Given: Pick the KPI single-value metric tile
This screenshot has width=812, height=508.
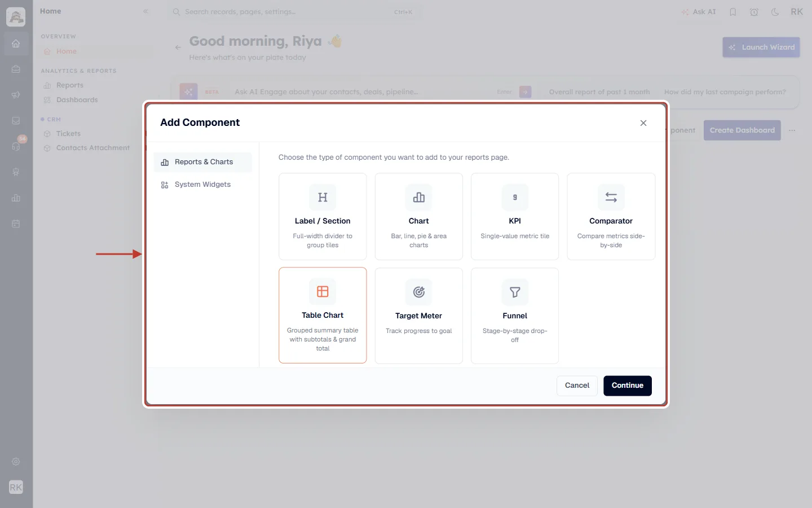Looking at the screenshot, I should tap(515, 216).
